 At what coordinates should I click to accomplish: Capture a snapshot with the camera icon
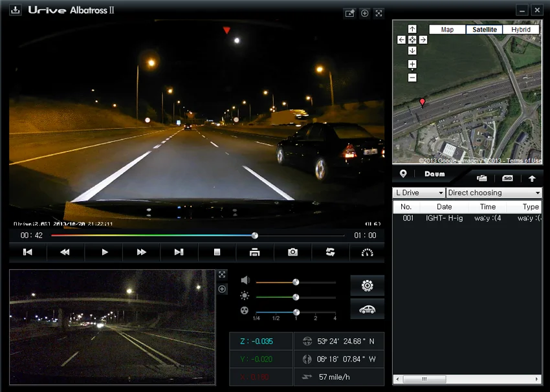point(292,252)
